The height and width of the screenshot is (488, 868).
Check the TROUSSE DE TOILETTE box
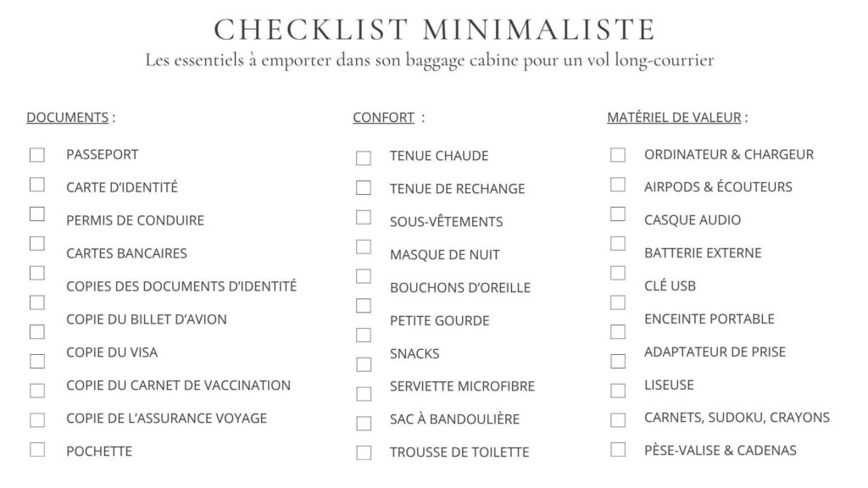[x=364, y=452]
